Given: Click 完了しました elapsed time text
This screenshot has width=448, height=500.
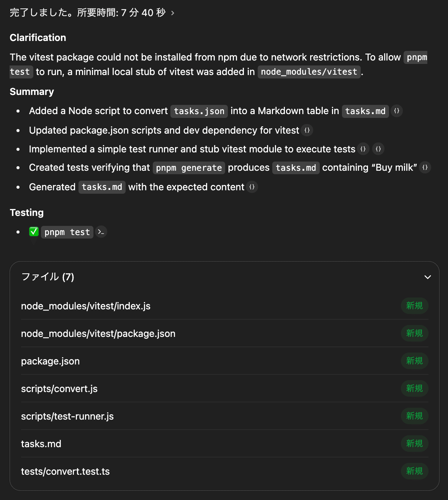Looking at the screenshot, I should click(x=87, y=13).
